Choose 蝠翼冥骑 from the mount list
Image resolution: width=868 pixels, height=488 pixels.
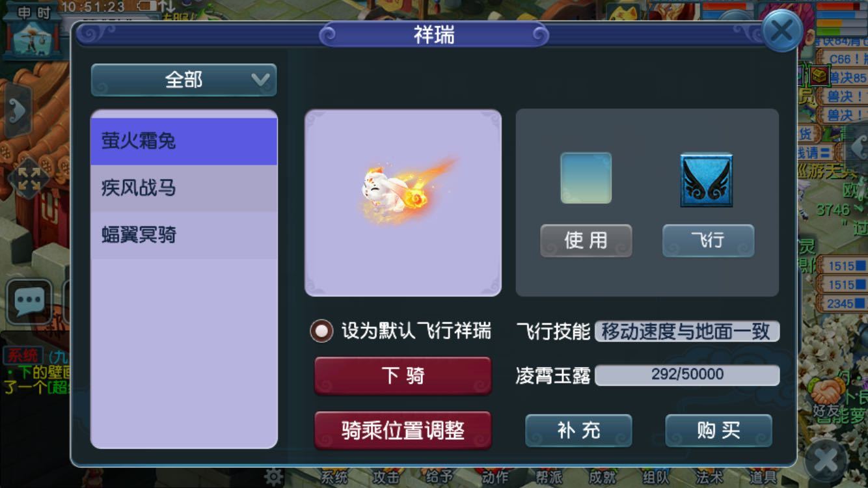click(x=184, y=235)
